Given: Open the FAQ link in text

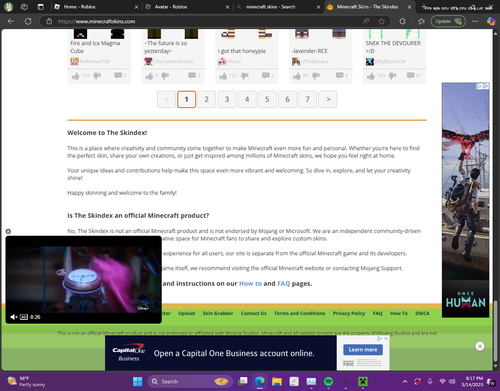Looking at the screenshot, I should click(284, 284).
